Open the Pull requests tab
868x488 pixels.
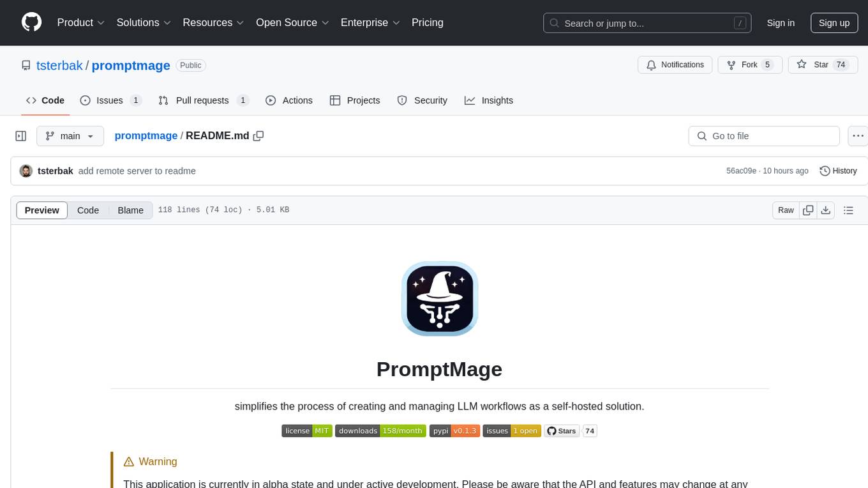click(204, 100)
